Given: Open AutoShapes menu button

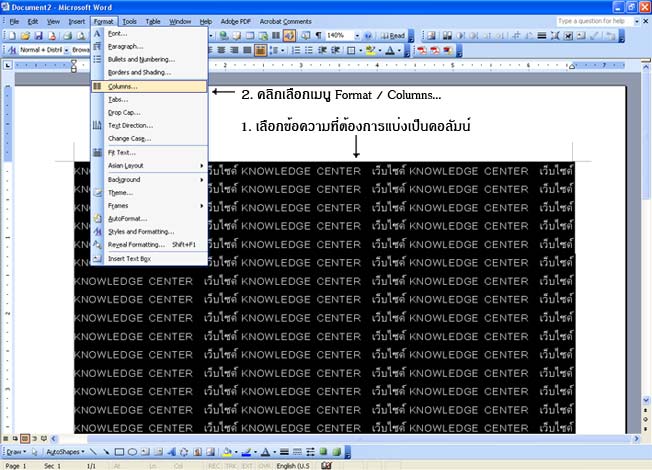Looking at the screenshot, I should 65,452.
